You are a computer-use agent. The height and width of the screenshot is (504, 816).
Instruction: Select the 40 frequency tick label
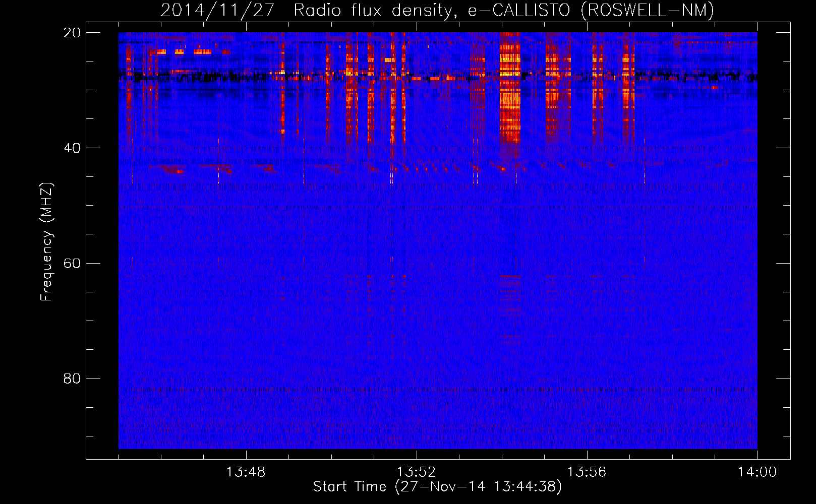(72, 148)
